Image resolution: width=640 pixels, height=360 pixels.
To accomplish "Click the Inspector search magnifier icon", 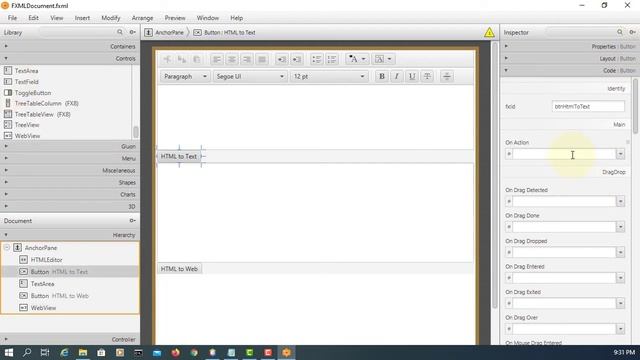I will 620,32.
